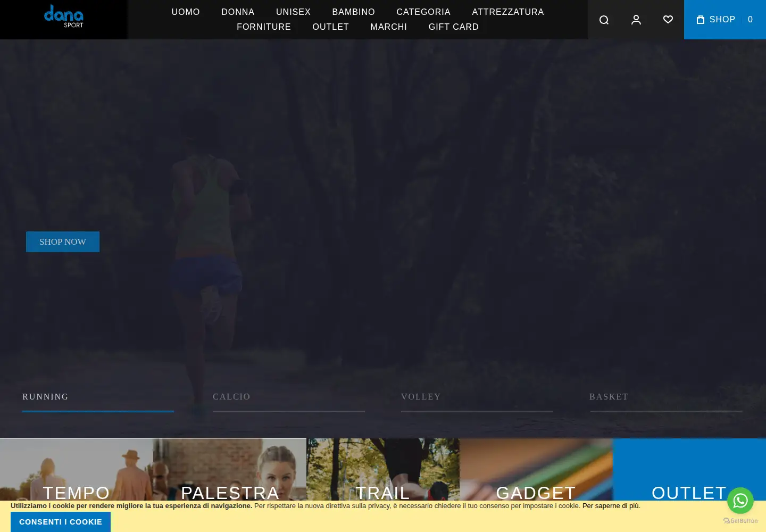The image size is (766, 532).
Task: Open the wishlist heart icon
Action: click(x=668, y=20)
